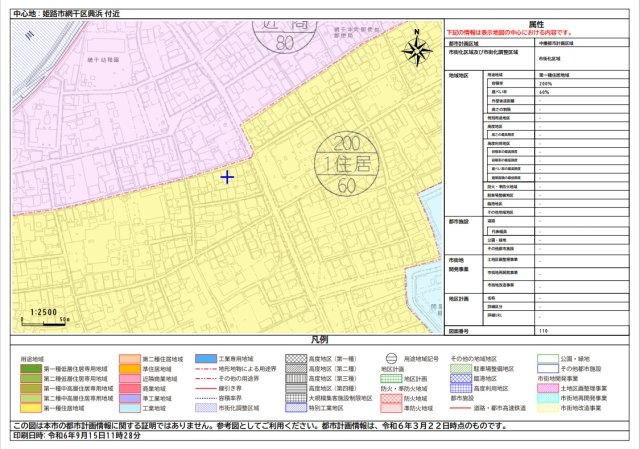Viewport: 640px width, 449px height.
Task: Click the 特別工業地区 blue hatched swatch
Action: tap(296, 408)
